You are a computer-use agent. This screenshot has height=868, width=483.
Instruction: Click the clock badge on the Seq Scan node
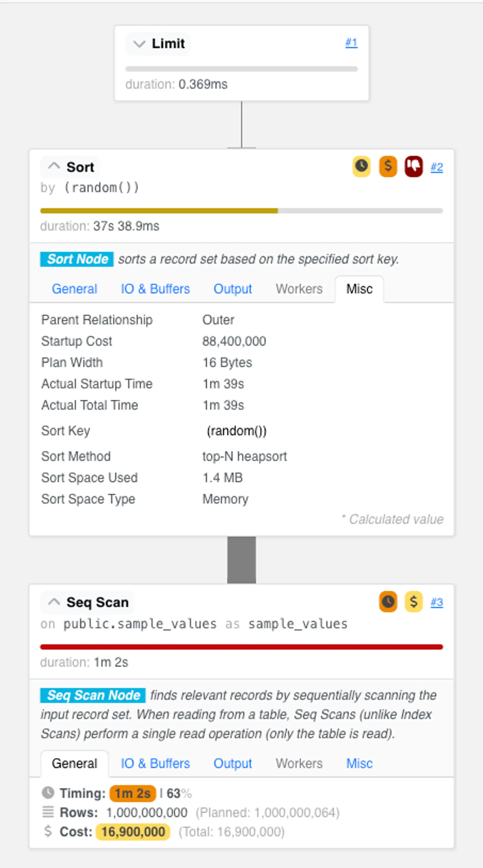[x=388, y=602]
